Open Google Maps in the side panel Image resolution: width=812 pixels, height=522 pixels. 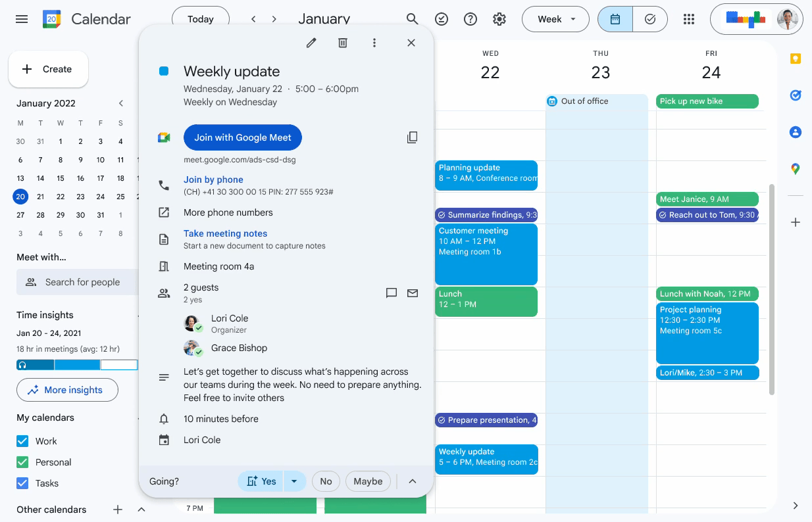796,169
